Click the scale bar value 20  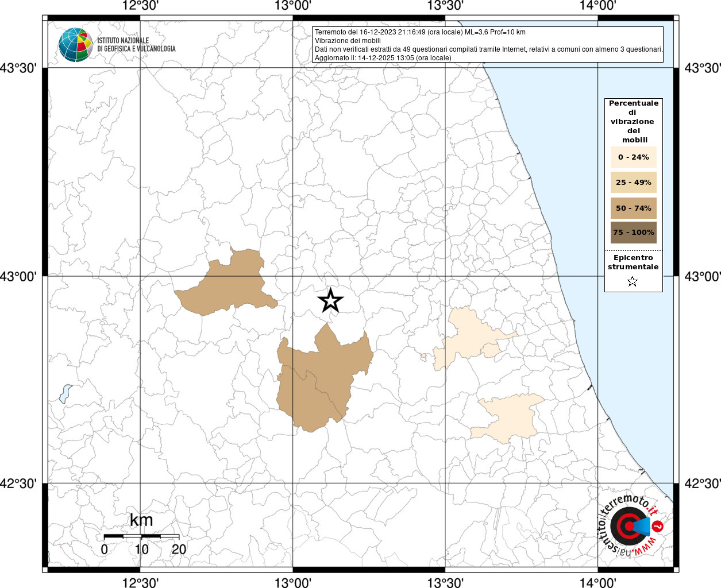179,550
